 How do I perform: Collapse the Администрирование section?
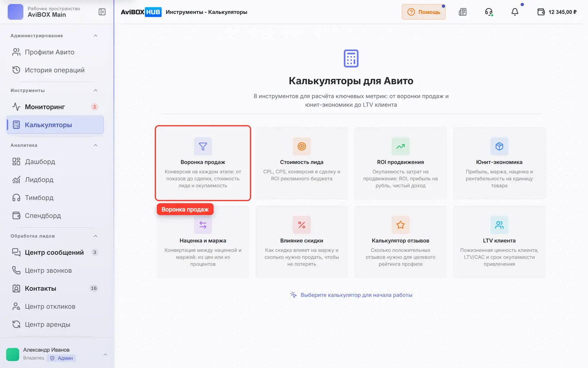coord(96,36)
